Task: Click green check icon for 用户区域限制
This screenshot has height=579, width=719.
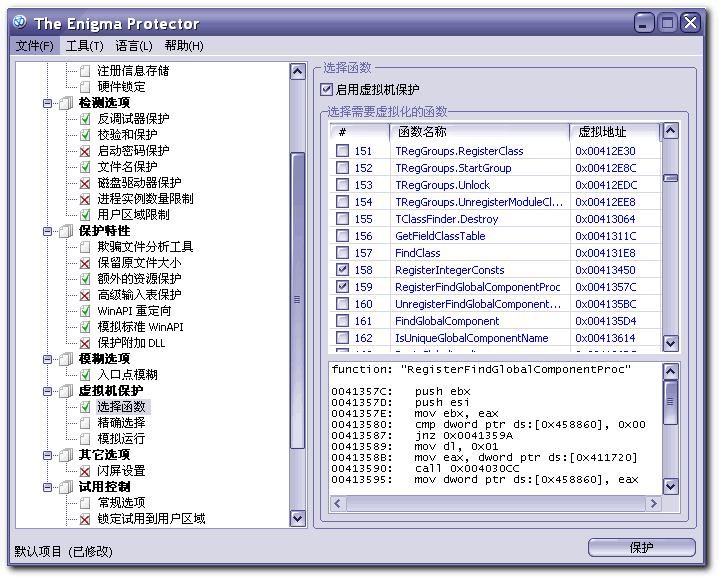Action: click(x=85, y=215)
